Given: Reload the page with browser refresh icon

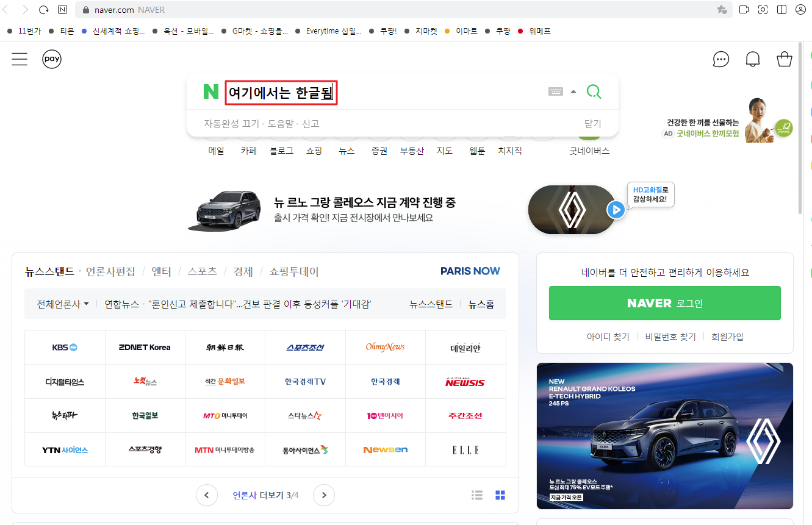Looking at the screenshot, I should pyautogui.click(x=43, y=10).
